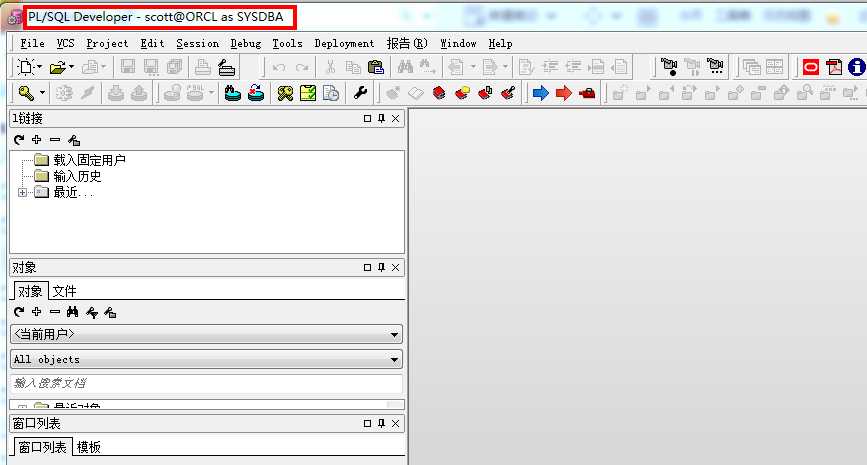This screenshot has height=465, width=867.
Task: Toggle the pin on the 链接 panel
Action: pyautogui.click(x=381, y=118)
